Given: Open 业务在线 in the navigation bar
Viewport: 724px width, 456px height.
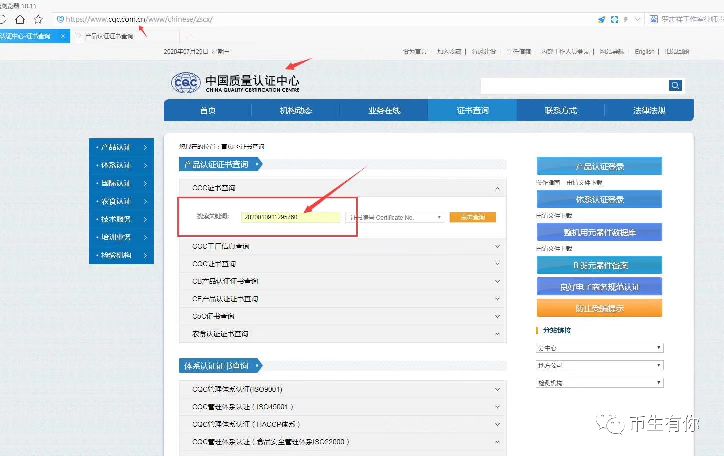Looking at the screenshot, I should point(384,110).
